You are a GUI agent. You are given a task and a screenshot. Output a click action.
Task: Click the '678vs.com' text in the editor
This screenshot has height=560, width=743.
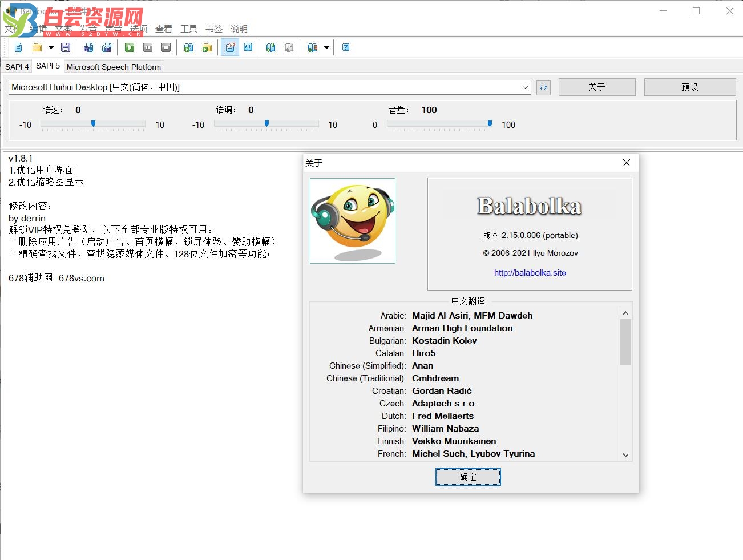point(82,278)
